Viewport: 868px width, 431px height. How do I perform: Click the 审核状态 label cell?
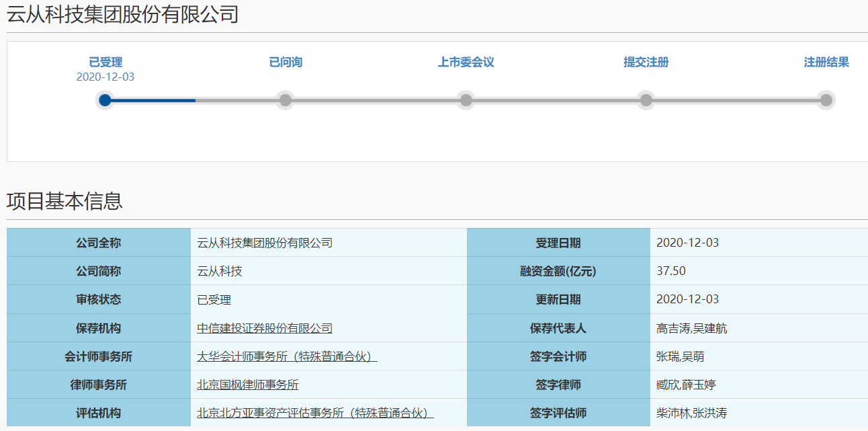pyautogui.click(x=99, y=299)
